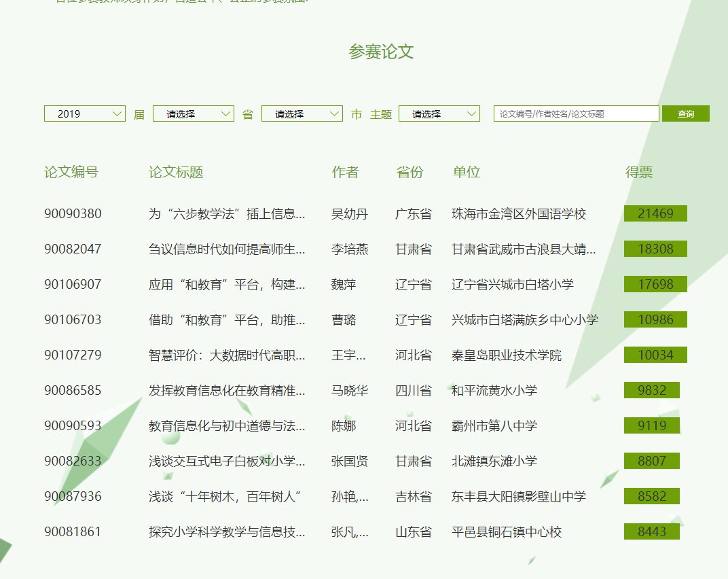Expand the province 请选择 dropdown
The height and width of the screenshot is (579, 728).
click(193, 114)
